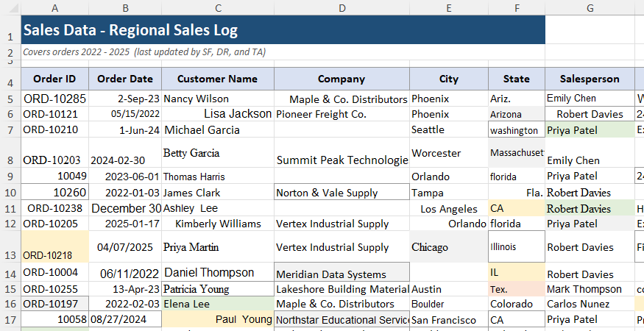This screenshot has height=331, width=644.
Task: Select column D header
Action: point(342,8)
